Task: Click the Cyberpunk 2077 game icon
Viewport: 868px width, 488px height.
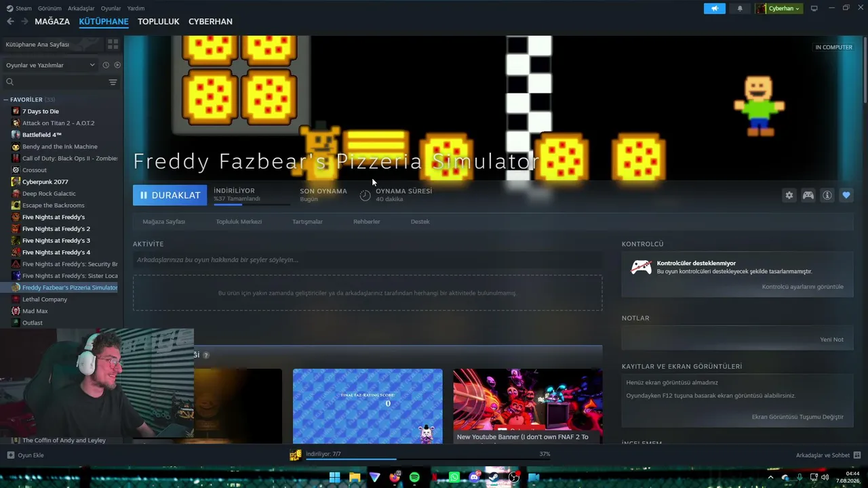Action: (16, 182)
